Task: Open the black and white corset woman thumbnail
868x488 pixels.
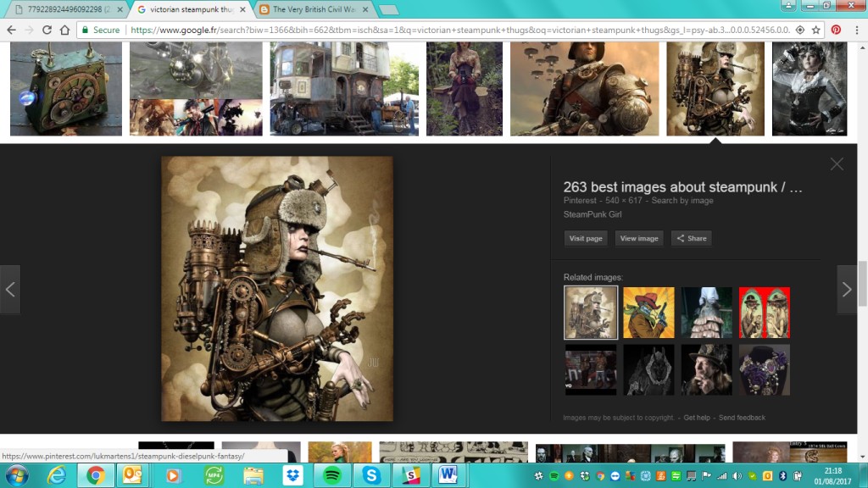Action: coord(810,88)
